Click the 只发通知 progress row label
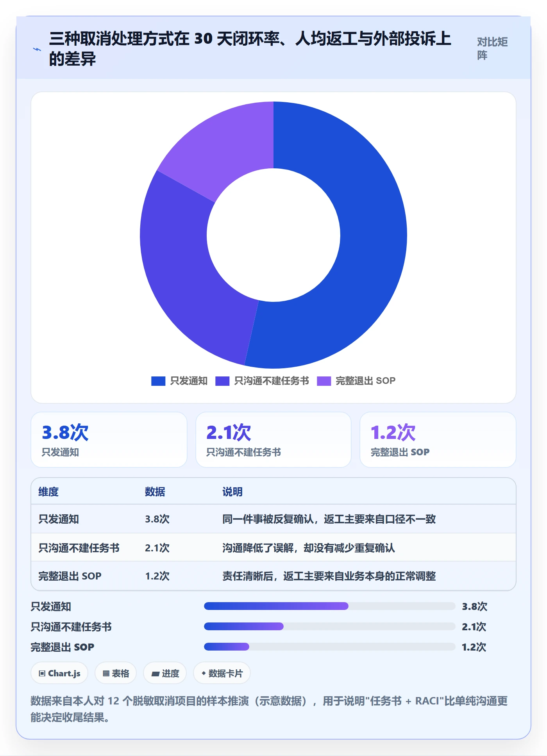The height and width of the screenshot is (756, 547). (51, 606)
